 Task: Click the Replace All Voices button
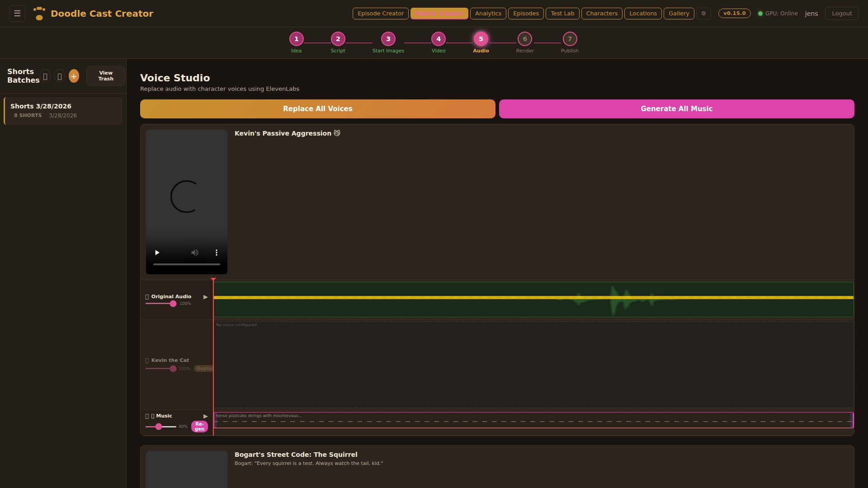click(x=317, y=108)
